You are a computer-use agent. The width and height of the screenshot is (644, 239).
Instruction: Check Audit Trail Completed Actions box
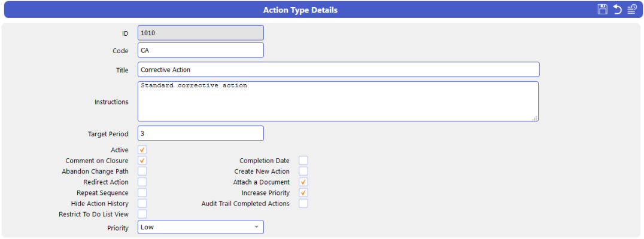pos(303,203)
